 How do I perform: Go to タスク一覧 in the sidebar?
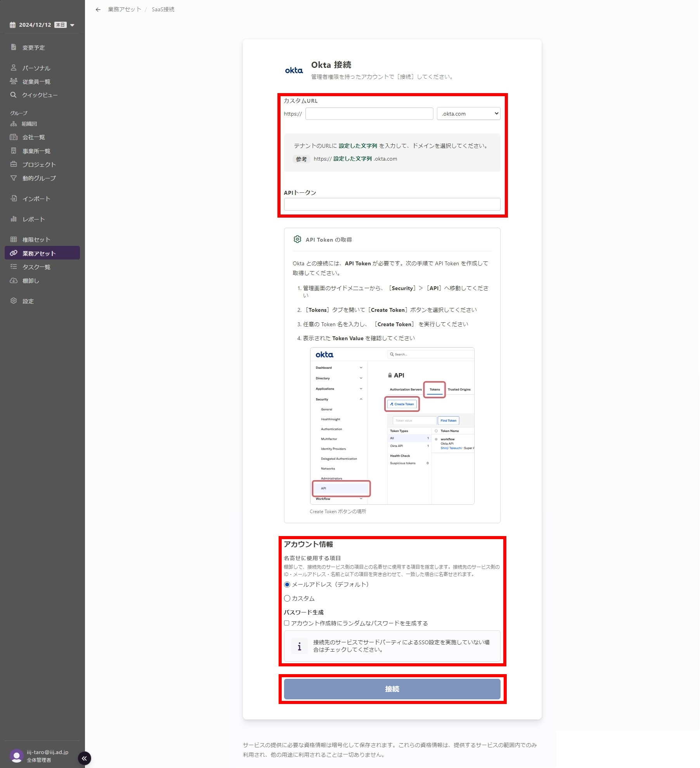36,267
